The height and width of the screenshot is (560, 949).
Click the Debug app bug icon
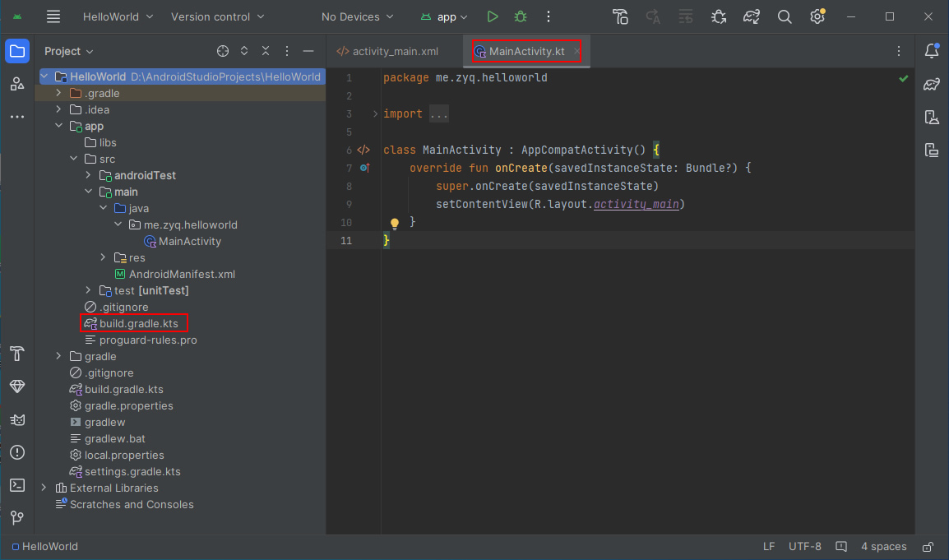(x=520, y=16)
